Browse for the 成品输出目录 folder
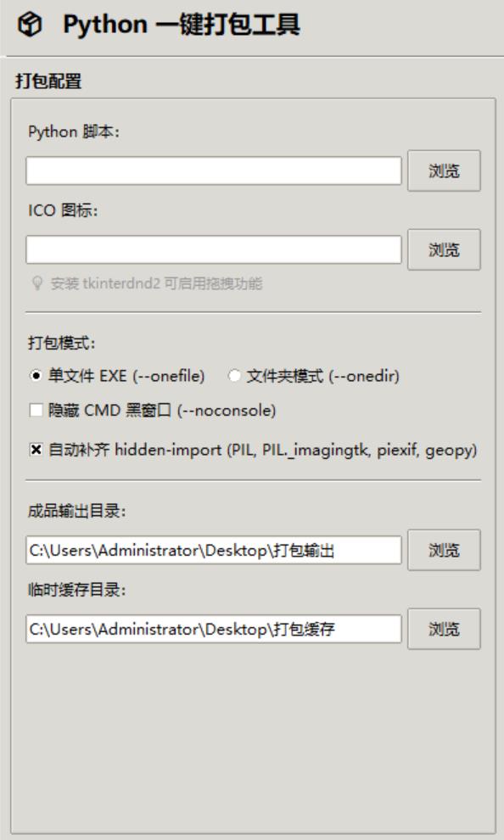This screenshot has width=504, height=840. click(x=444, y=550)
